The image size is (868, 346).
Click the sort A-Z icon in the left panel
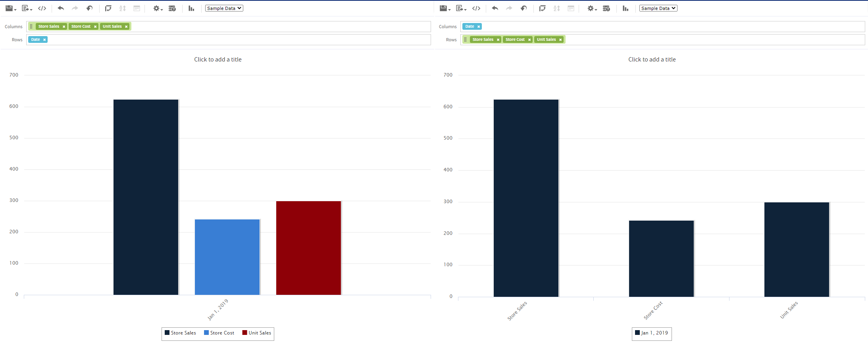click(123, 8)
